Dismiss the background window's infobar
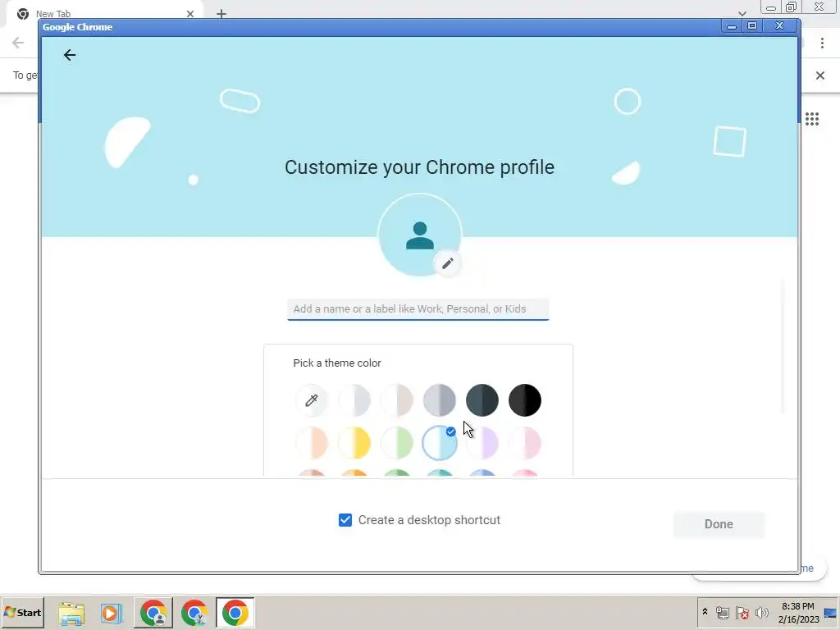 click(819, 75)
